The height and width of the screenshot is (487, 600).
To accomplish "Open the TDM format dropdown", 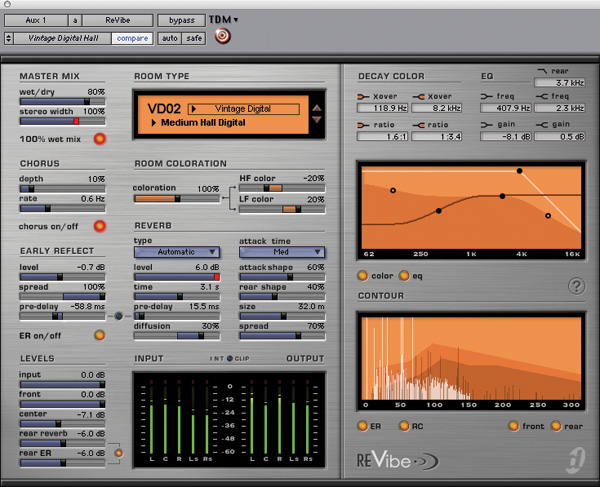I will 223,20.
